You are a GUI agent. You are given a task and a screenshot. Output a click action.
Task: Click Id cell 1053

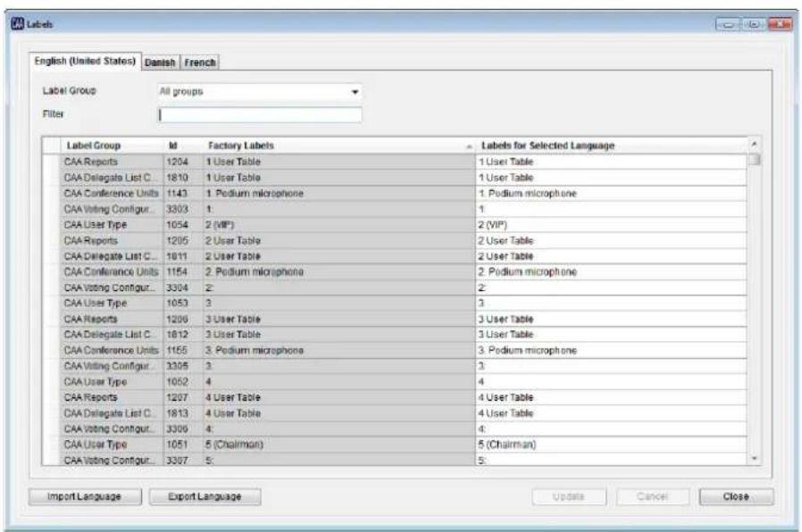(x=183, y=303)
